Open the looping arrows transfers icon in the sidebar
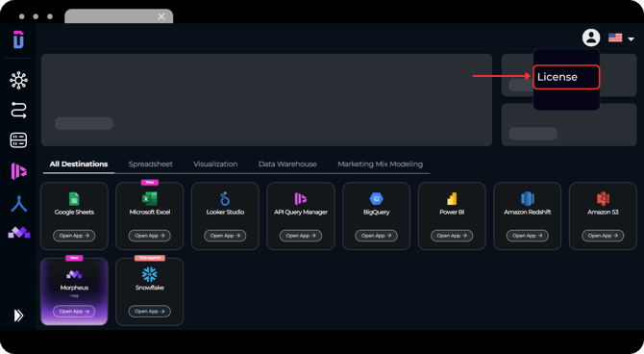Image resolution: width=644 pixels, height=354 pixels. pos(18,111)
